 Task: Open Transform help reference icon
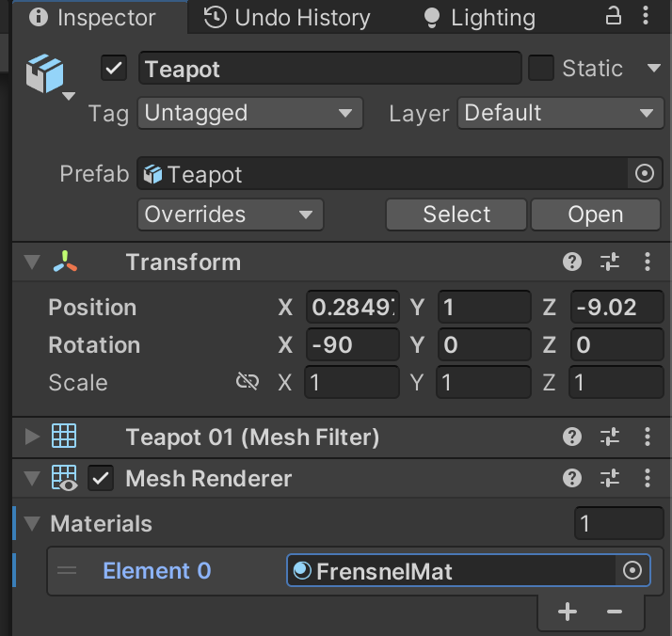(571, 262)
